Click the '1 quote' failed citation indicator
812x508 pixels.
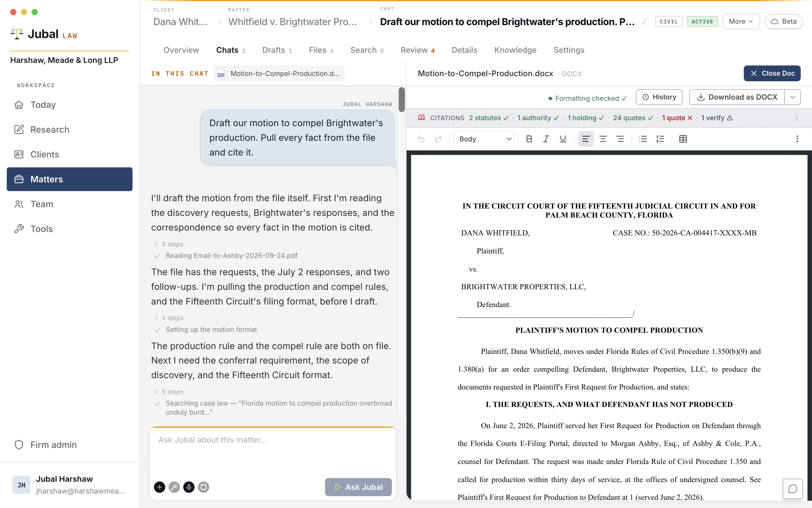(677, 118)
